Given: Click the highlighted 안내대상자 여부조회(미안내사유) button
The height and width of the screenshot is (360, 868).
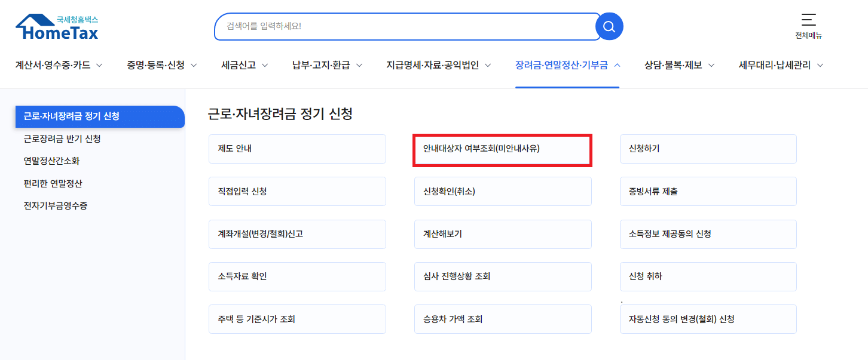Looking at the screenshot, I should [x=503, y=149].
